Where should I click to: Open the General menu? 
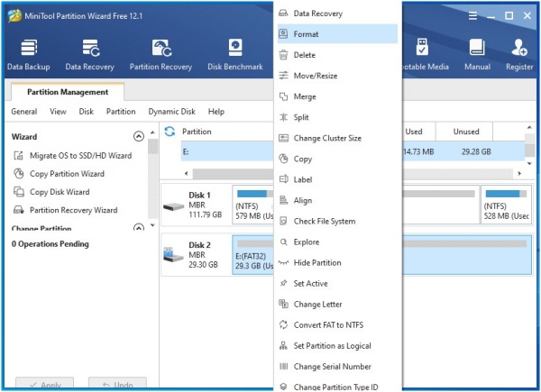(x=24, y=112)
